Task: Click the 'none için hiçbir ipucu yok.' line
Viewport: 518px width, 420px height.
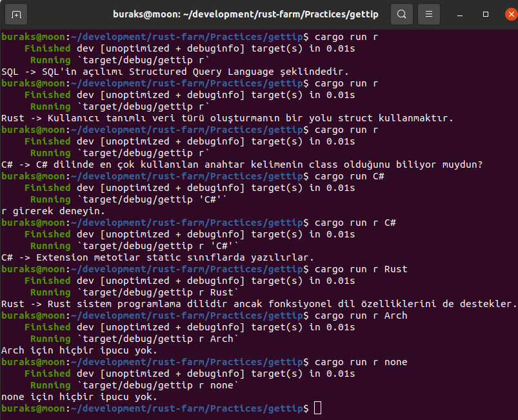Action: pos(79,397)
